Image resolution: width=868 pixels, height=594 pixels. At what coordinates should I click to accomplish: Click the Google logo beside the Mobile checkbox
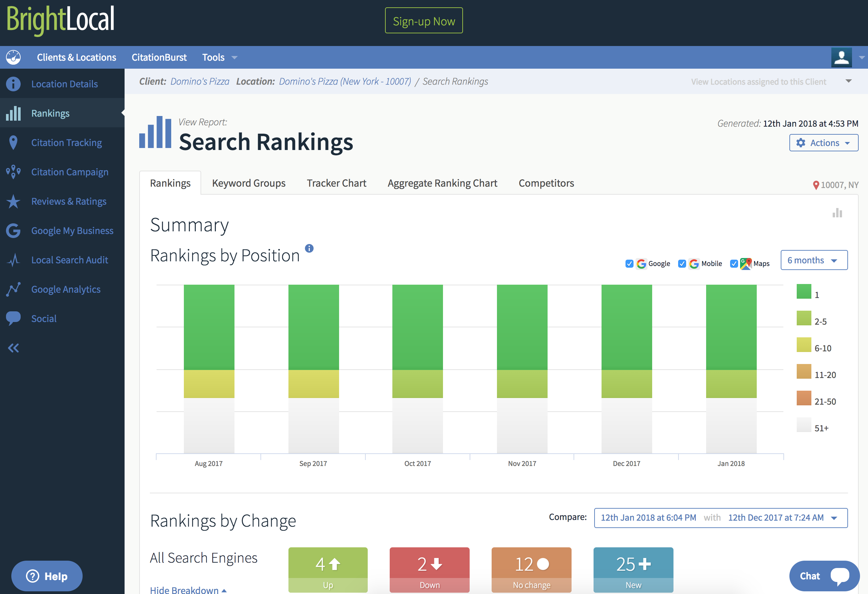(x=693, y=264)
